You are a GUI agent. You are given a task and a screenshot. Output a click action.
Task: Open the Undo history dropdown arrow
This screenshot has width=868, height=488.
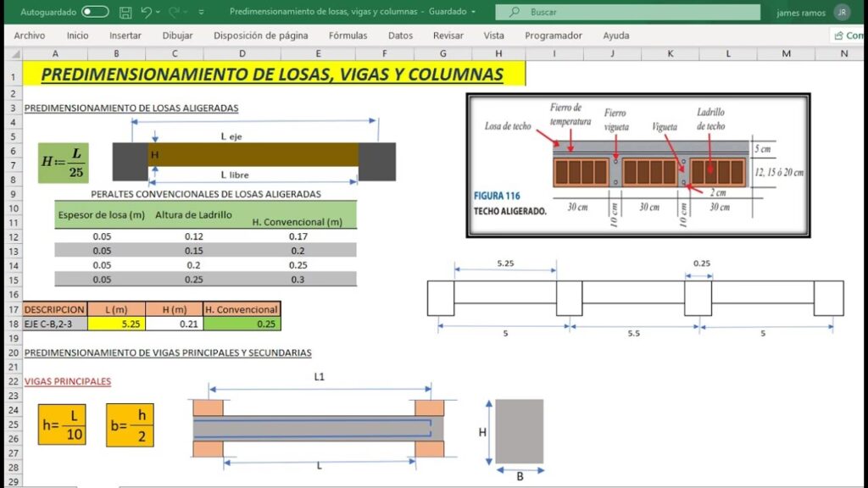click(161, 13)
